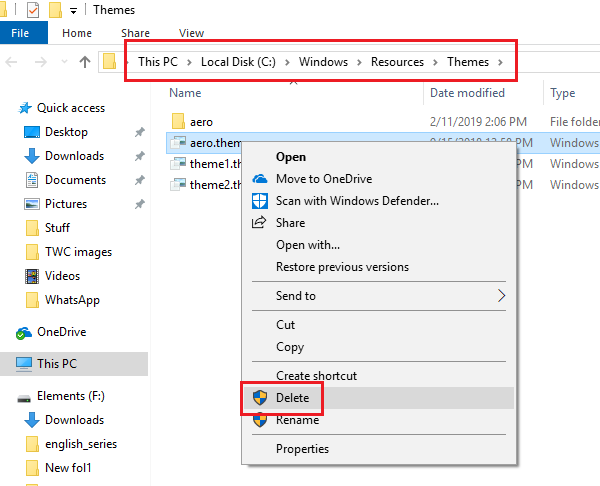Expand the Send to submenu arrow
Screen dimensions: 600x486
point(502,296)
